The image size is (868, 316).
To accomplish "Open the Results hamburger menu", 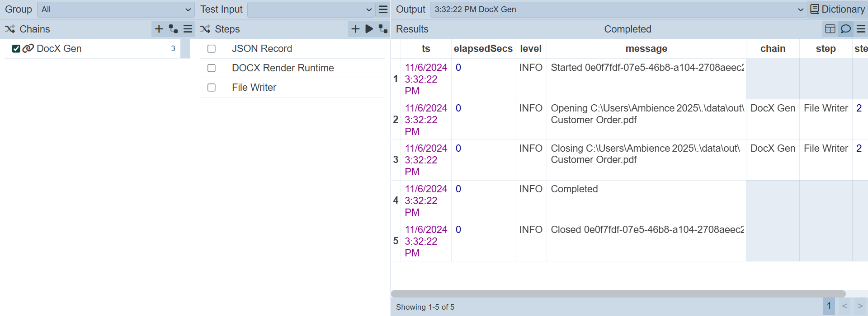I will click(861, 29).
